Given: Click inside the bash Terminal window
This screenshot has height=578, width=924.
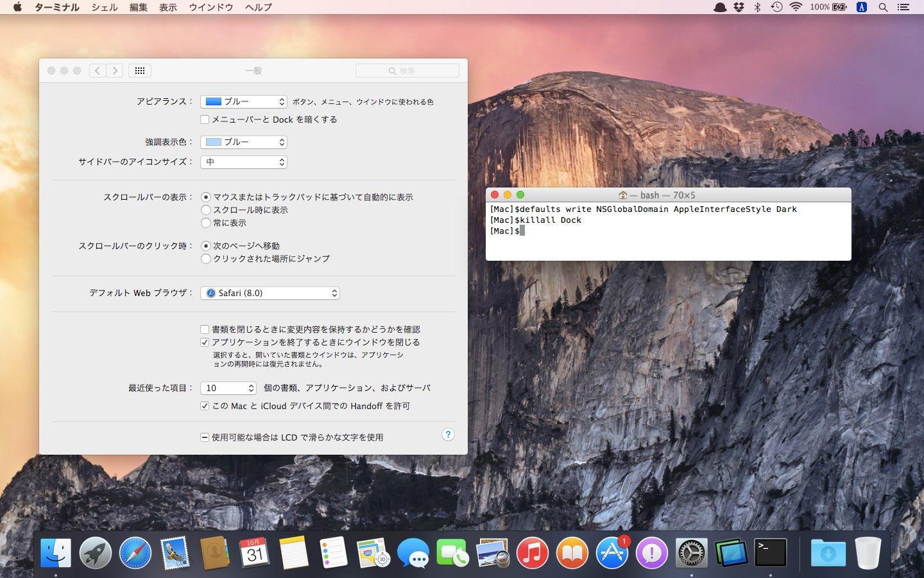Looking at the screenshot, I should point(669,231).
